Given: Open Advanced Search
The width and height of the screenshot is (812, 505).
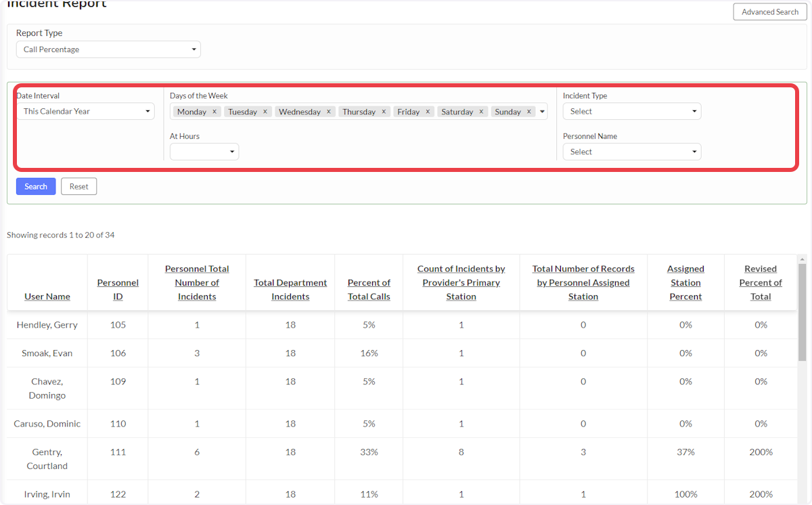Looking at the screenshot, I should 770,12.
